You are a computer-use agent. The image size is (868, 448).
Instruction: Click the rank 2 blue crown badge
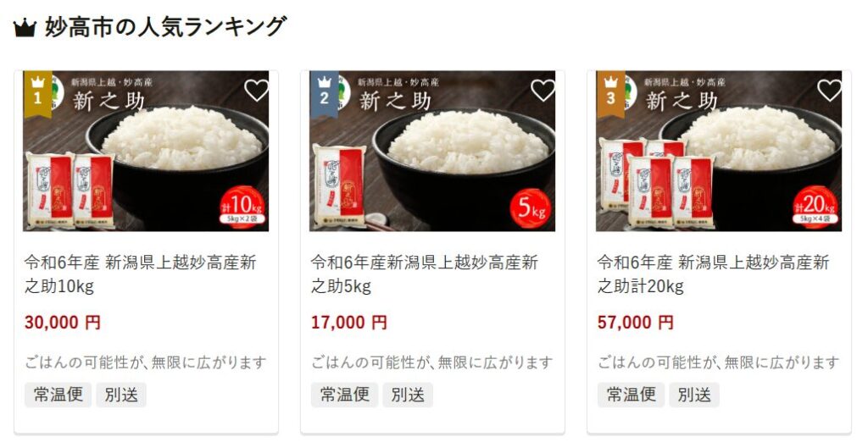(x=324, y=94)
